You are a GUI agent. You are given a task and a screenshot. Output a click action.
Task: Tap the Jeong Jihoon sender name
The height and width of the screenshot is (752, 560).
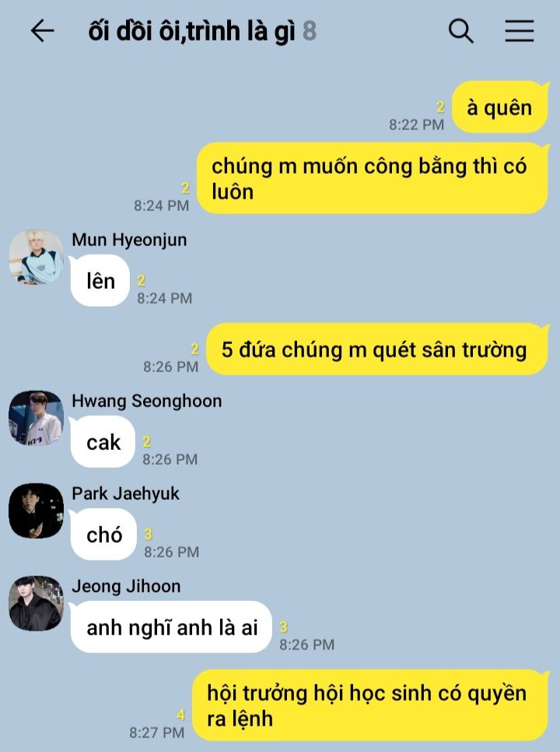(x=127, y=586)
